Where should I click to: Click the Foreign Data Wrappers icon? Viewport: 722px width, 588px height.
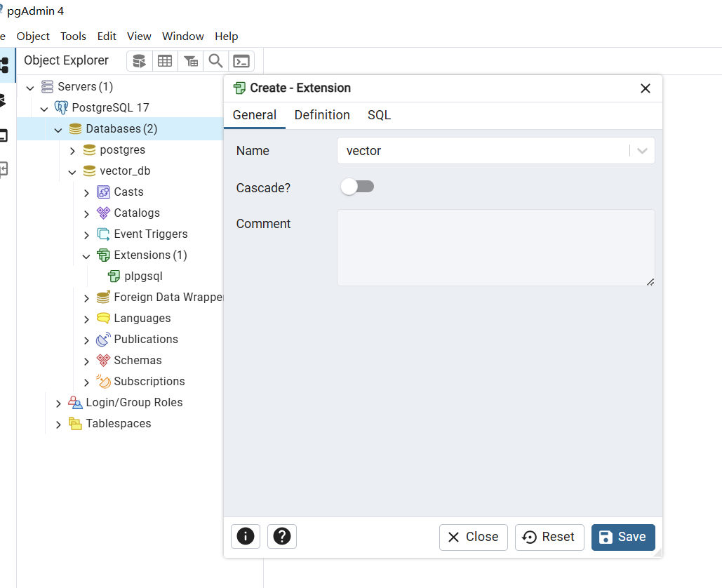point(103,297)
